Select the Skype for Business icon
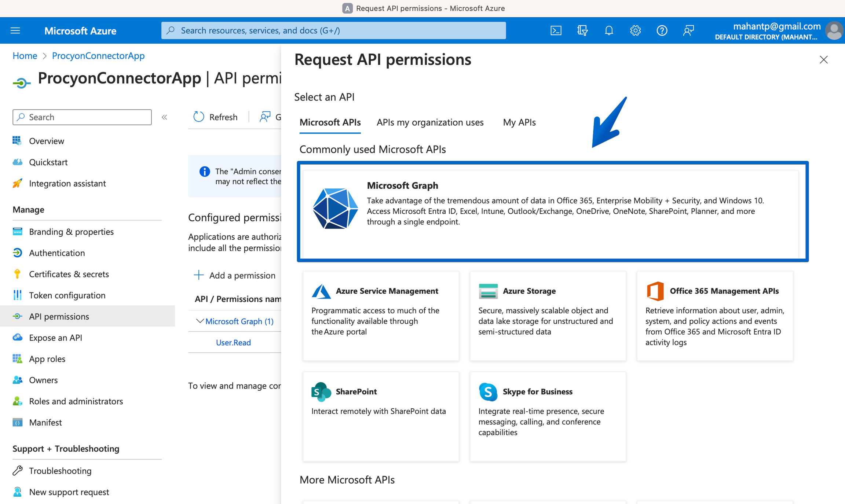Screen dimensions: 845x504 (x=488, y=391)
